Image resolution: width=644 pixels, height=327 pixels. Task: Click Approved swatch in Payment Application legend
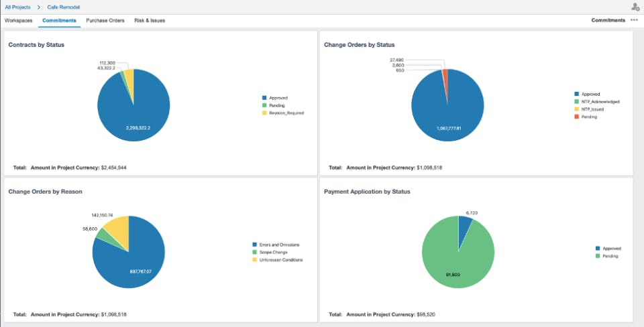coord(598,249)
